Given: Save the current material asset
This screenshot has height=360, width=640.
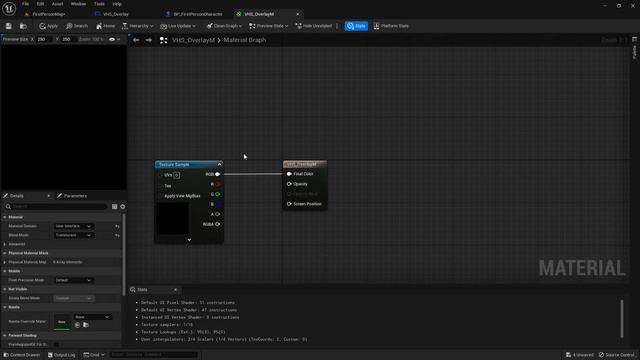Looking at the screenshot, I should coord(9,26).
